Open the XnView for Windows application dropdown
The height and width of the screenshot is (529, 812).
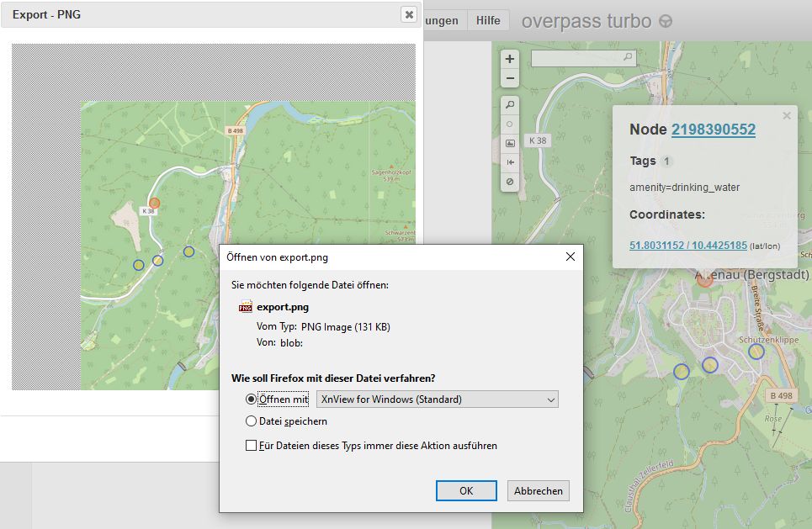(x=438, y=399)
